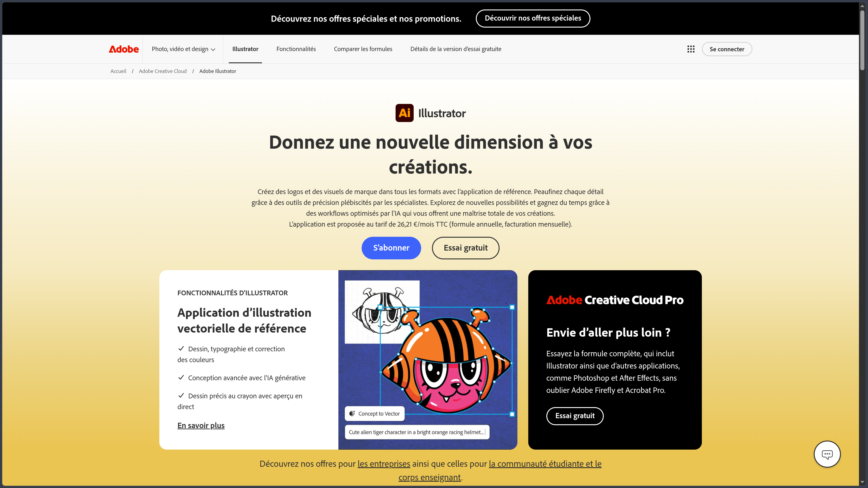Open the En savoir plus link
The width and height of the screenshot is (868, 488).
coord(201,425)
